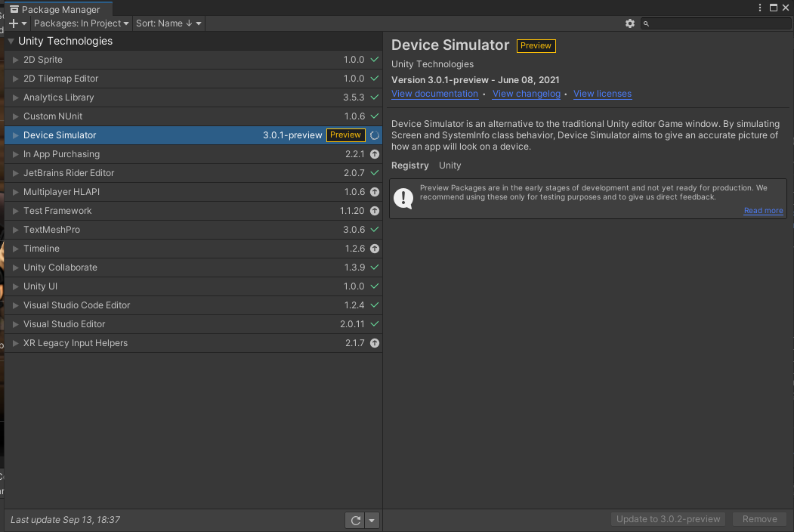This screenshot has width=794, height=532.
Task: Click the installed checkmark for Unity UI
Action: click(375, 286)
